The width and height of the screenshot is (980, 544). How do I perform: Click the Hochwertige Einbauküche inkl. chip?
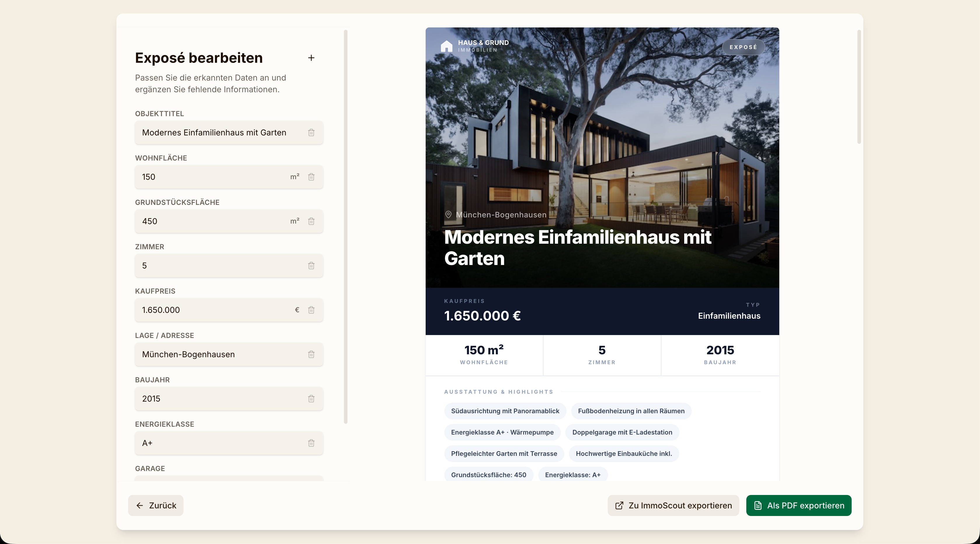point(624,454)
